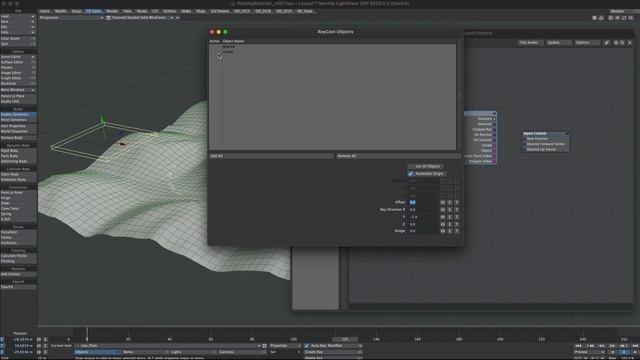Toggle Active state of the ground object
Screen dimensions: 640x360
click(215, 47)
